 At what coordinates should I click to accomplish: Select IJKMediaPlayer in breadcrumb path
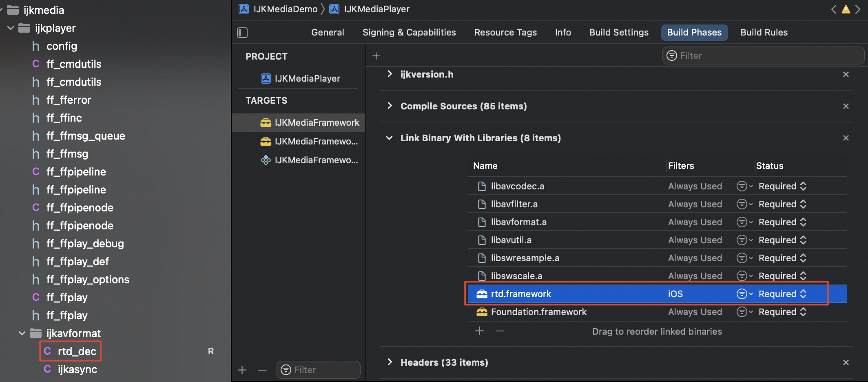[x=376, y=9]
